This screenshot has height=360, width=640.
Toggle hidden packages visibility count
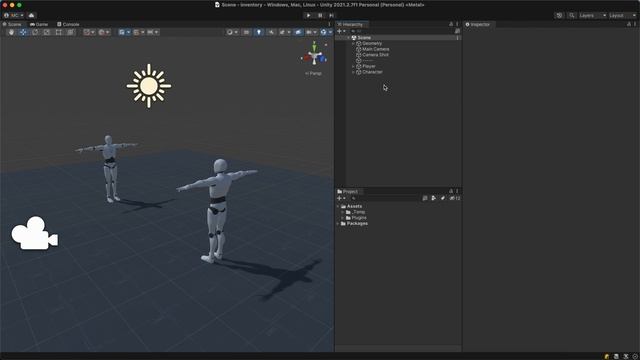pos(455,198)
